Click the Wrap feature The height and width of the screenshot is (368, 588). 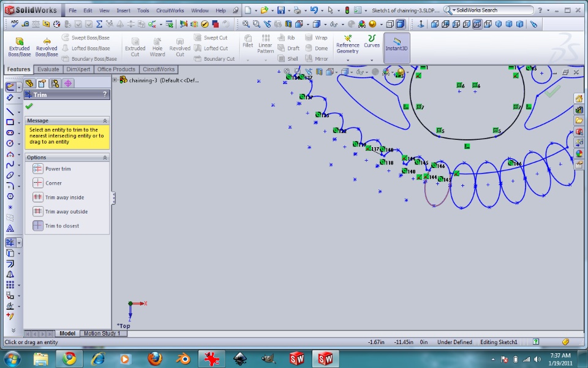coord(316,37)
